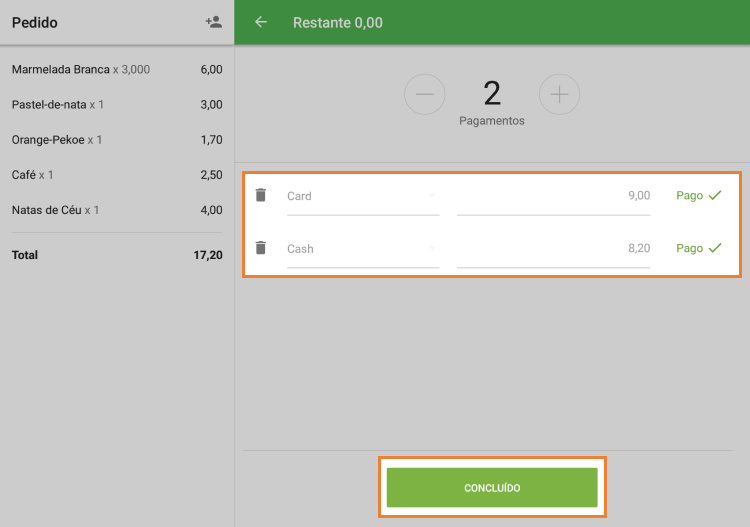750x527 pixels.
Task: Delete the Cash payment row
Action: point(261,248)
